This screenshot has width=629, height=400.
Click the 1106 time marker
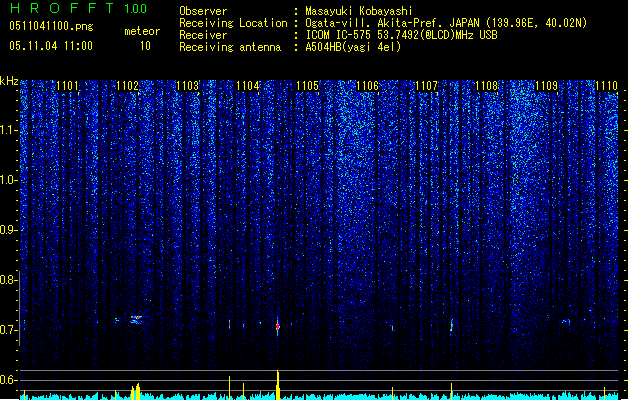click(x=367, y=86)
